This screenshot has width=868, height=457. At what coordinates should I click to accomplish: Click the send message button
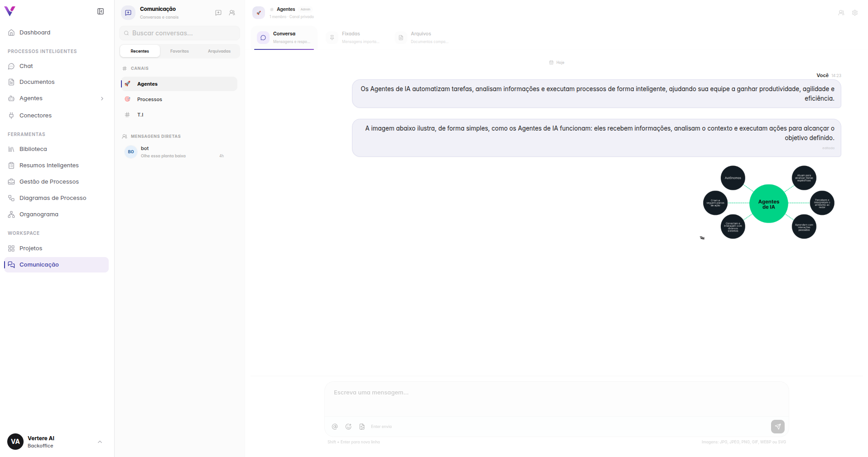(778, 427)
